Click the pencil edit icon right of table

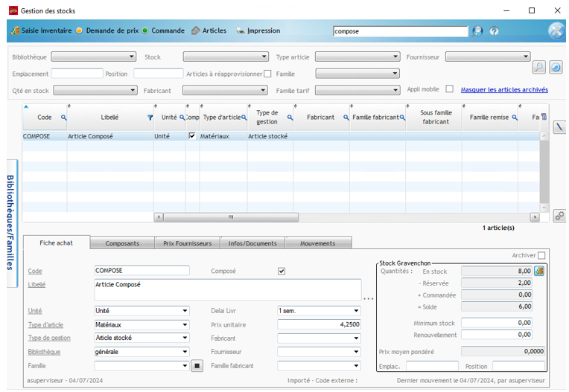(559, 126)
